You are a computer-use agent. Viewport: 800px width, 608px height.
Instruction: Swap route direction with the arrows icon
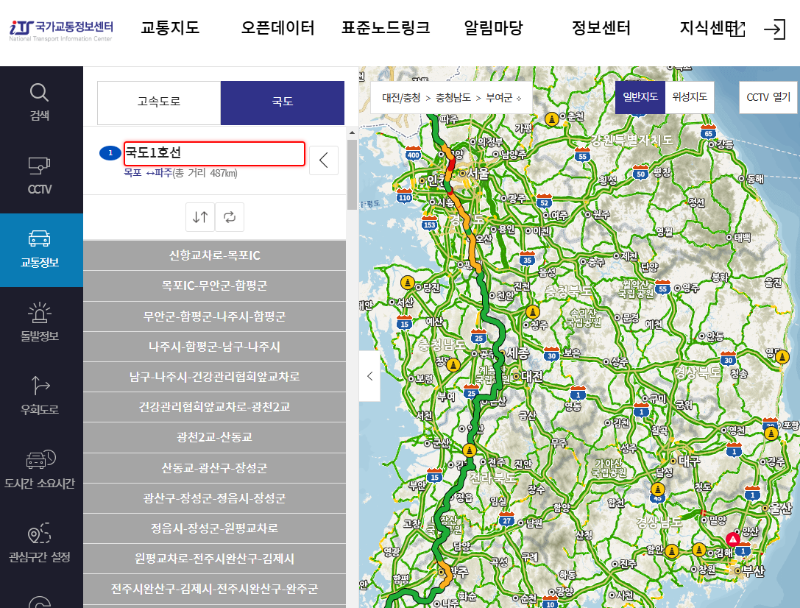[199, 217]
